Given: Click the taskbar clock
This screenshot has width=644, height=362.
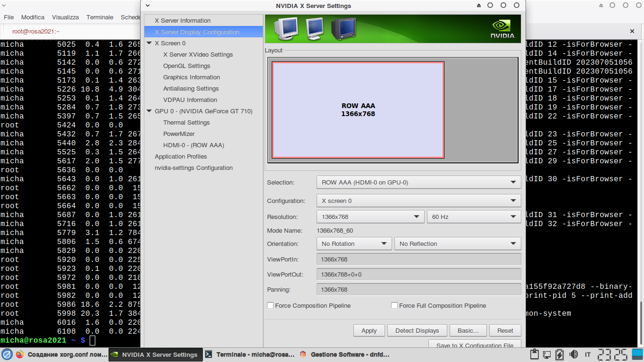Looking at the screenshot, I should coord(612,354).
